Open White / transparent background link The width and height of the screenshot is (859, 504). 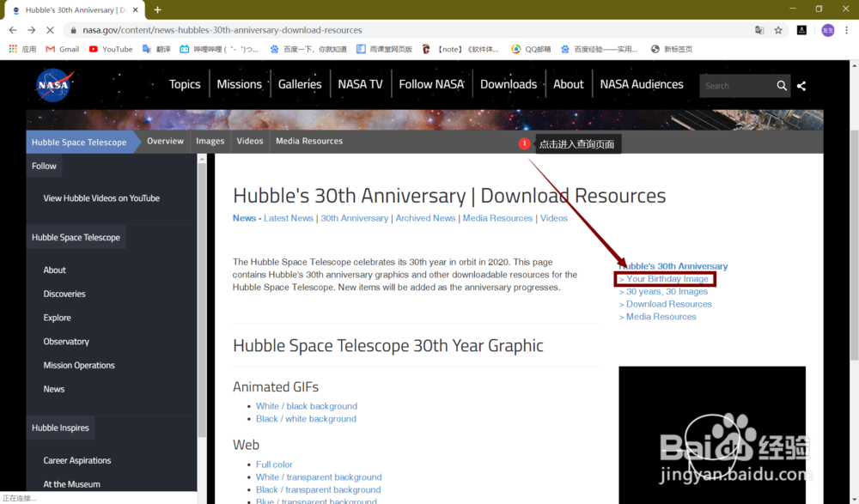[x=319, y=477]
